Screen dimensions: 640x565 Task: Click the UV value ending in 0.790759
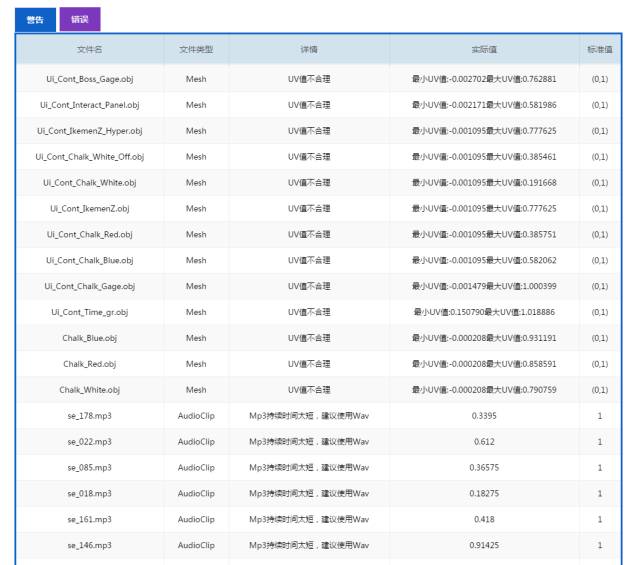point(484,390)
